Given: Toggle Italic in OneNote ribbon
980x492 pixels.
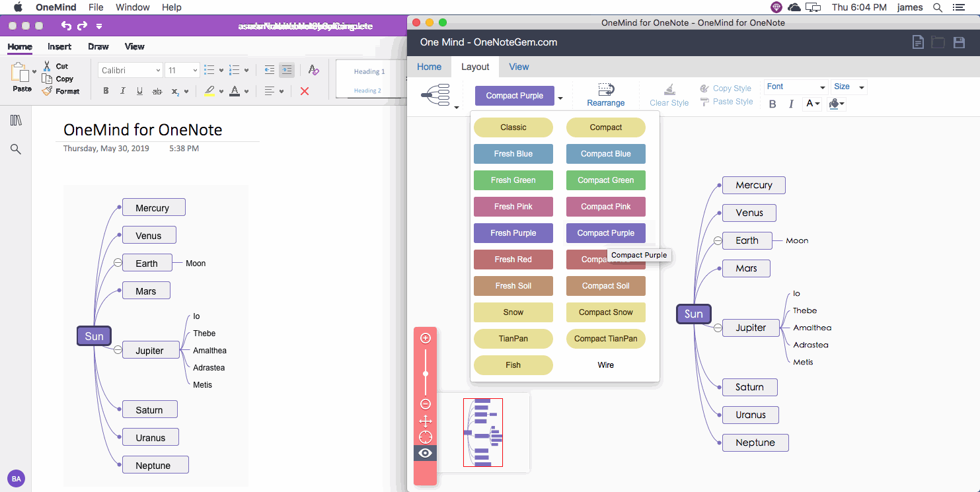Looking at the screenshot, I should pos(123,91).
